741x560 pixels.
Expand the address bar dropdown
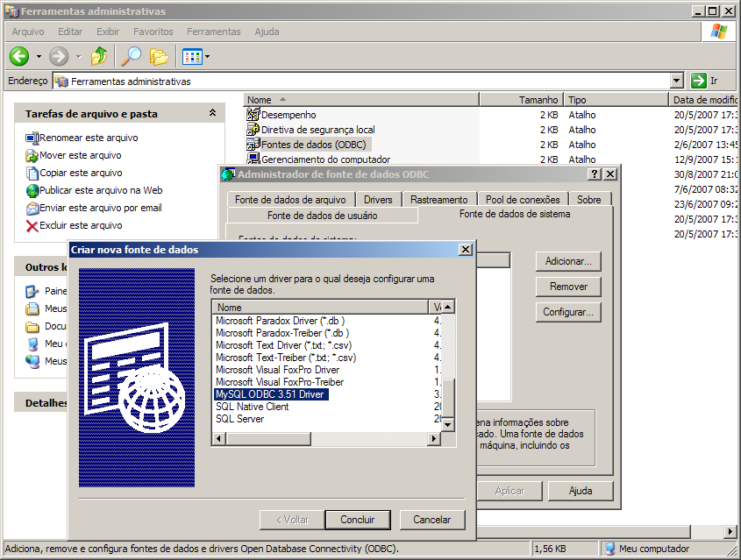click(x=677, y=81)
